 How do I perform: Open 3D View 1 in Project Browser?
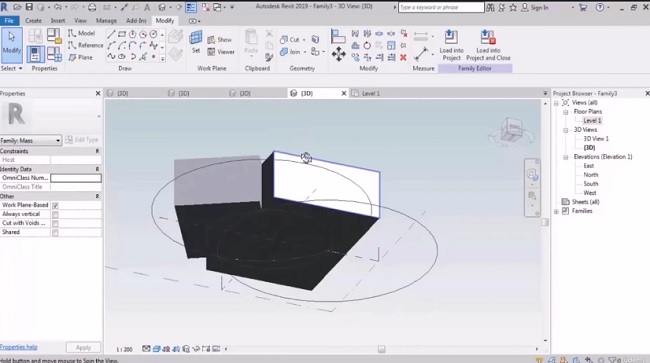[x=596, y=139]
